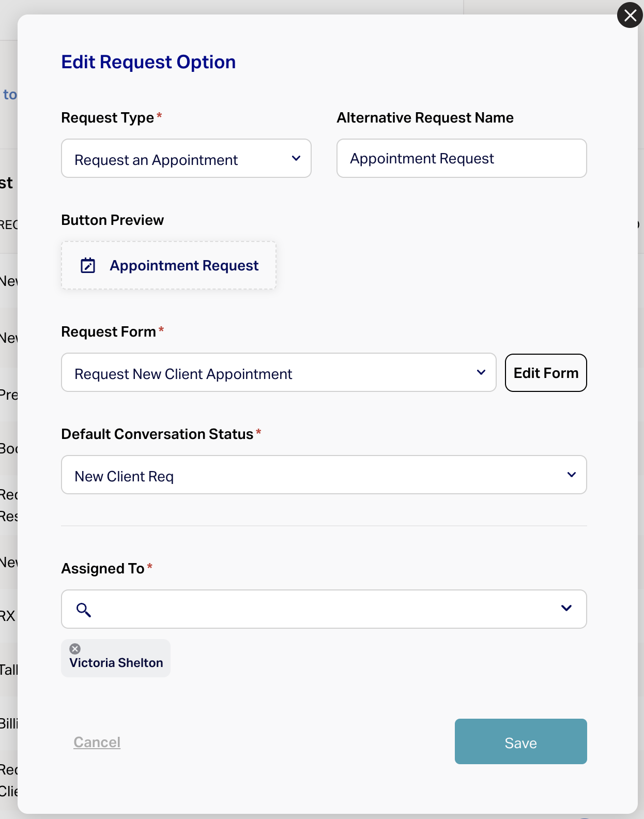
Task: Save the request option changes
Action: point(520,742)
